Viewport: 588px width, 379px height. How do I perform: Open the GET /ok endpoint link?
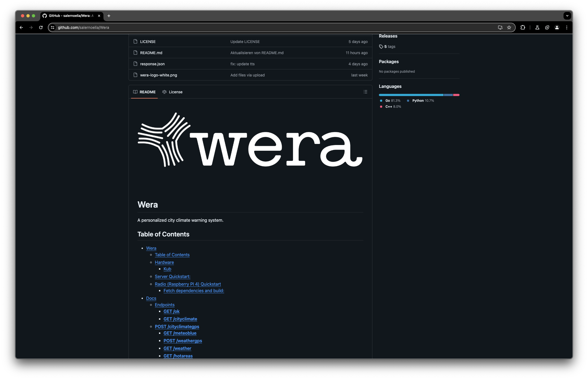pyautogui.click(x=171, y=311)
